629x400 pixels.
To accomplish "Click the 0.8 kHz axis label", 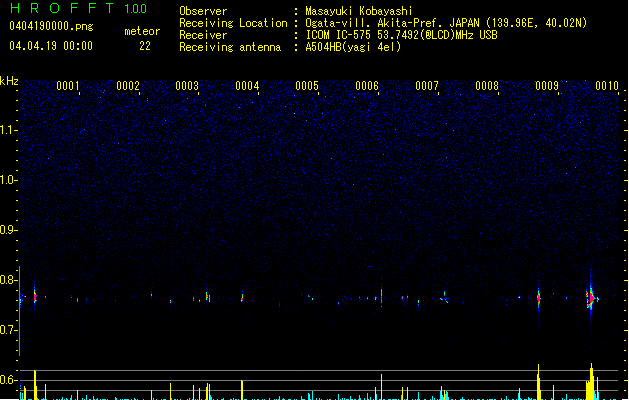I will tap(8, 280).
